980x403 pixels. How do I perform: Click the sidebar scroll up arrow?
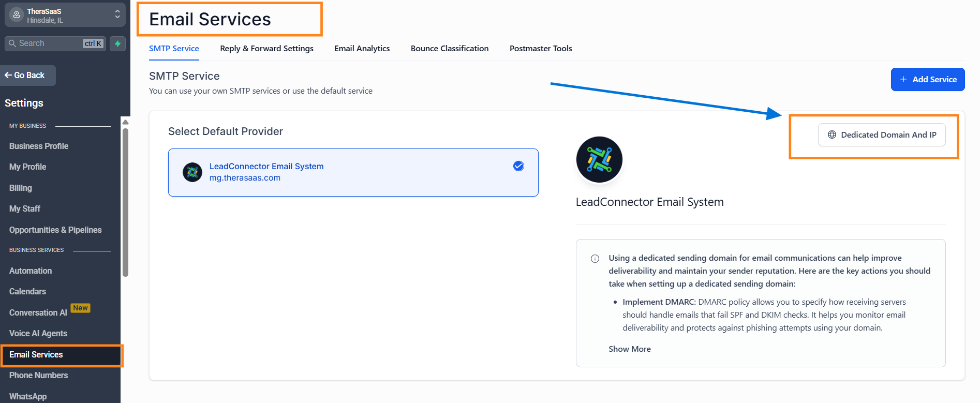pos(125,122)
